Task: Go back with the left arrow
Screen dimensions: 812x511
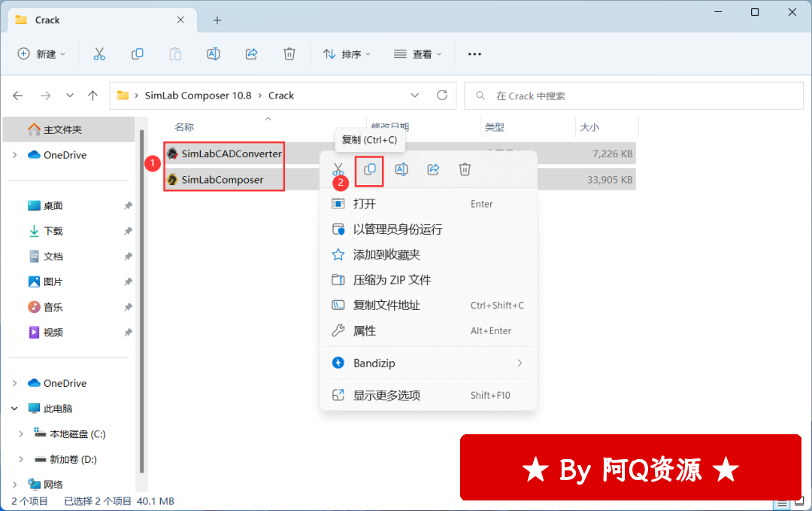Action: [17, 96]
